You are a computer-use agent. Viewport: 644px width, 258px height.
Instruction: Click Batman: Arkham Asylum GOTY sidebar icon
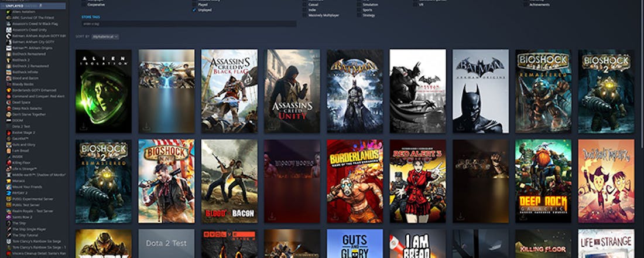point(8,36)
